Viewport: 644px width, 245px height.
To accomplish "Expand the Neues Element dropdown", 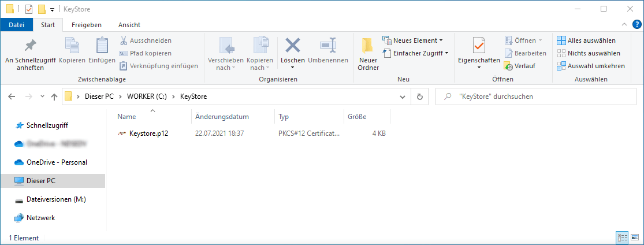I will (412, 40).
